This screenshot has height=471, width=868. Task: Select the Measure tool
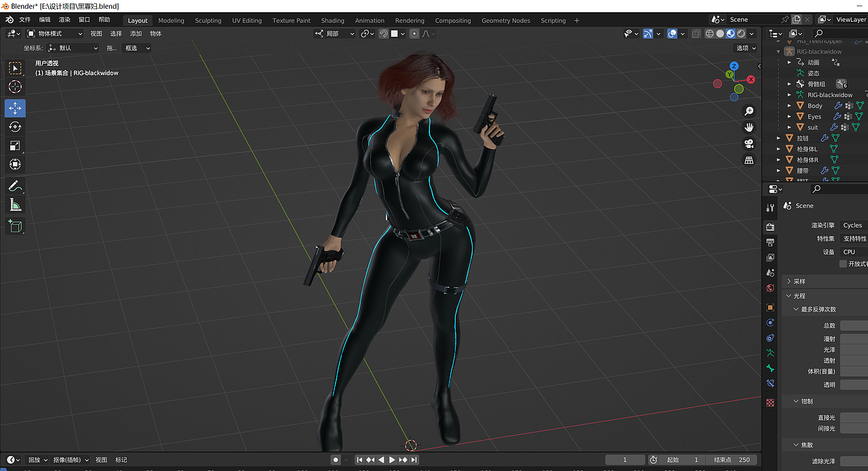coord(15,204)
